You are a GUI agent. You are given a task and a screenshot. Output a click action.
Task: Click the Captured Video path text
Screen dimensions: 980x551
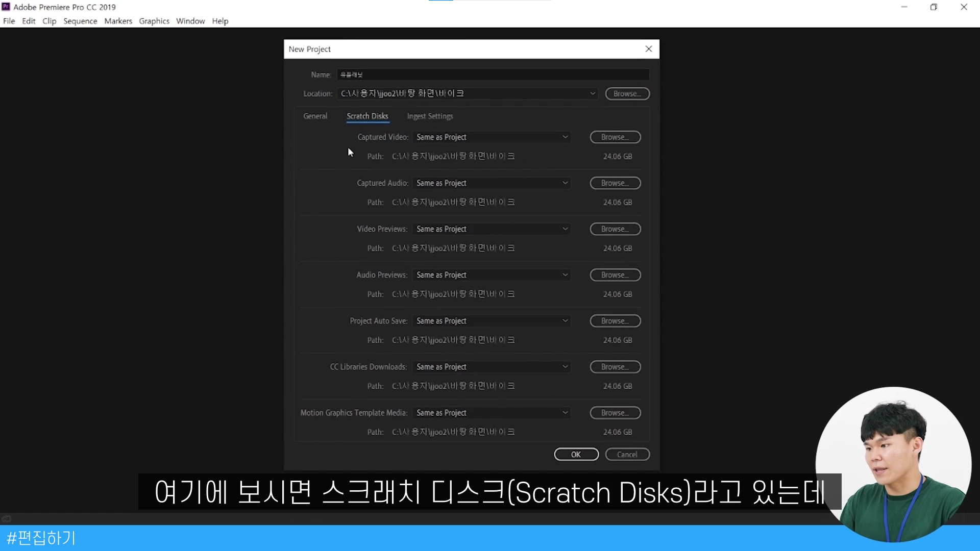(453, 156)
